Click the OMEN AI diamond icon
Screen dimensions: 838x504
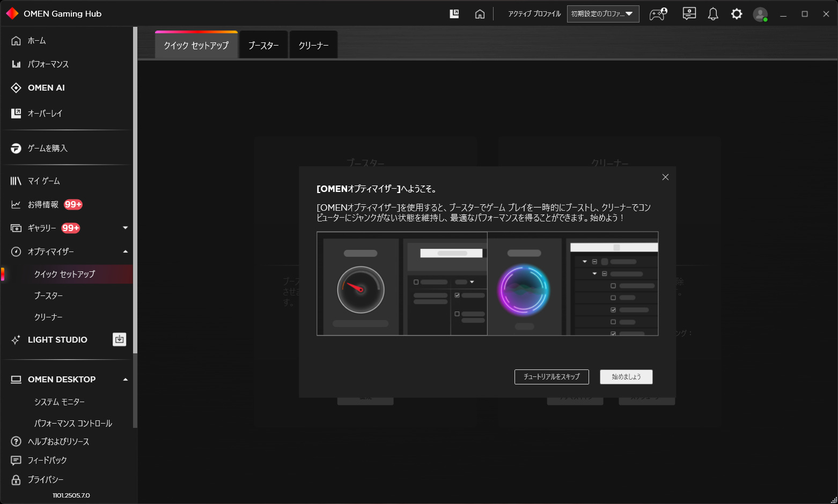(x=16, y=88)
